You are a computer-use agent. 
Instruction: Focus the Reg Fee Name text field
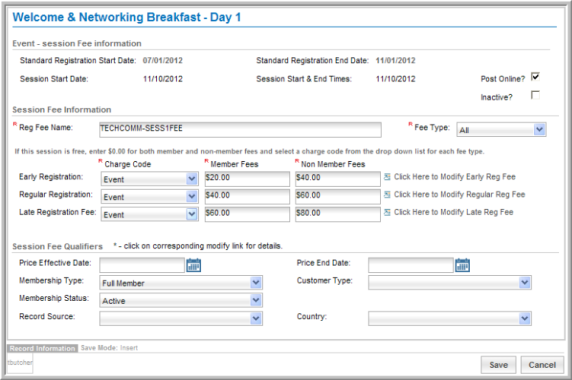point(240,129)
